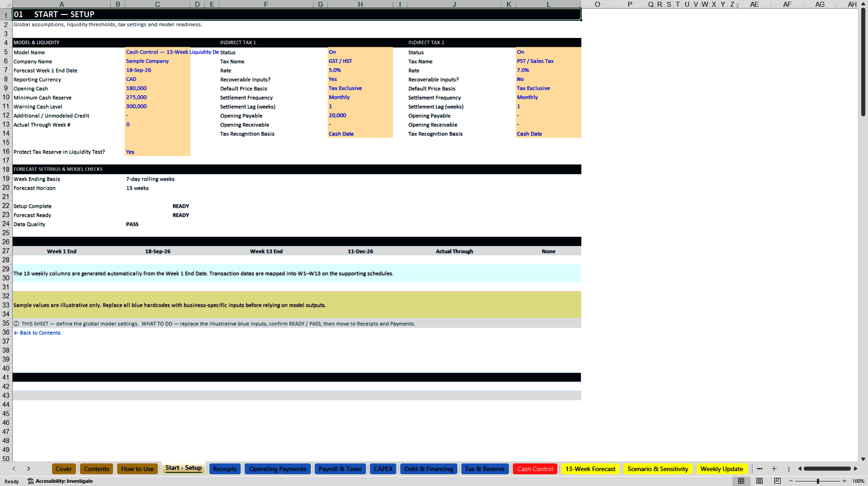Select the Opening Cash value 180,000

tap(157, 89)
